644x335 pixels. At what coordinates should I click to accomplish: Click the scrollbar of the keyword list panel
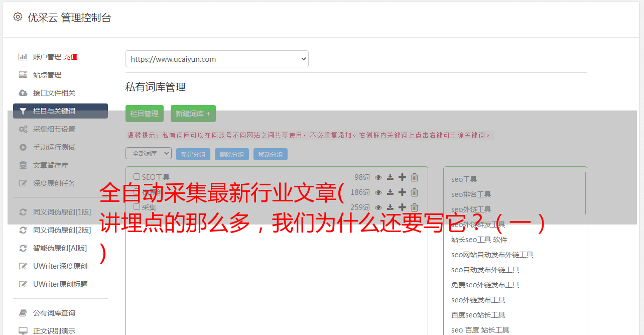(x=585, y=193)
